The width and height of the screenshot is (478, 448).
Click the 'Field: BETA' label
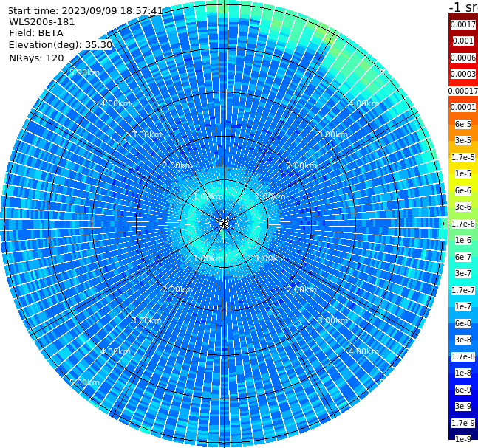point(36,33)
